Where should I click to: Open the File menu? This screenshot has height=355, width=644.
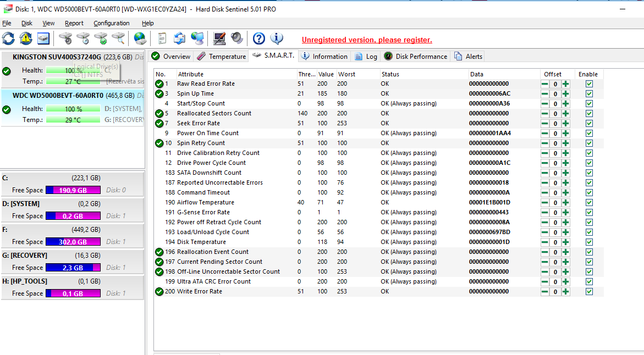pos(7,23)
